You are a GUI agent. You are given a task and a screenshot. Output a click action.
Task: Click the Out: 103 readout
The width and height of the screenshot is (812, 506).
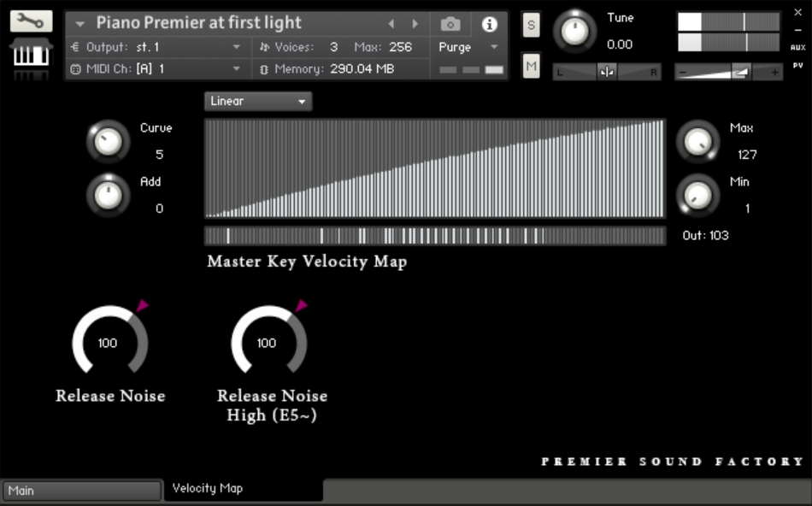tap(705, 236)
